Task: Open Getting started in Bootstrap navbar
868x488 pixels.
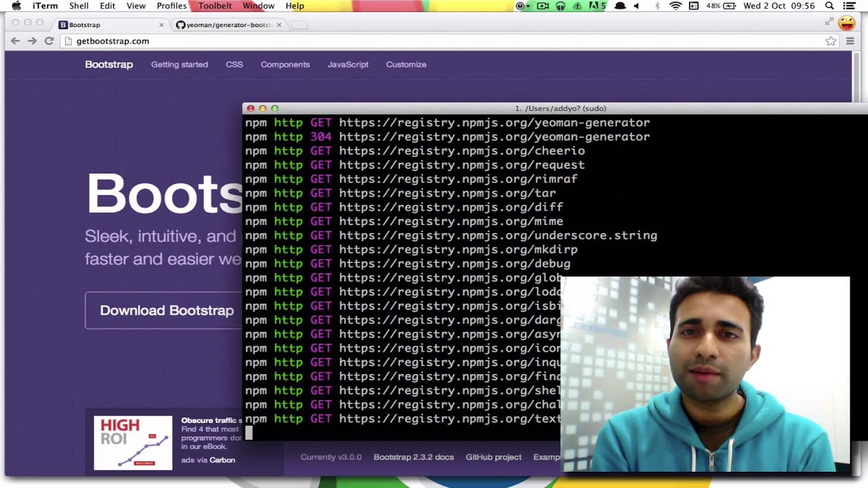Action: [180, 64]
